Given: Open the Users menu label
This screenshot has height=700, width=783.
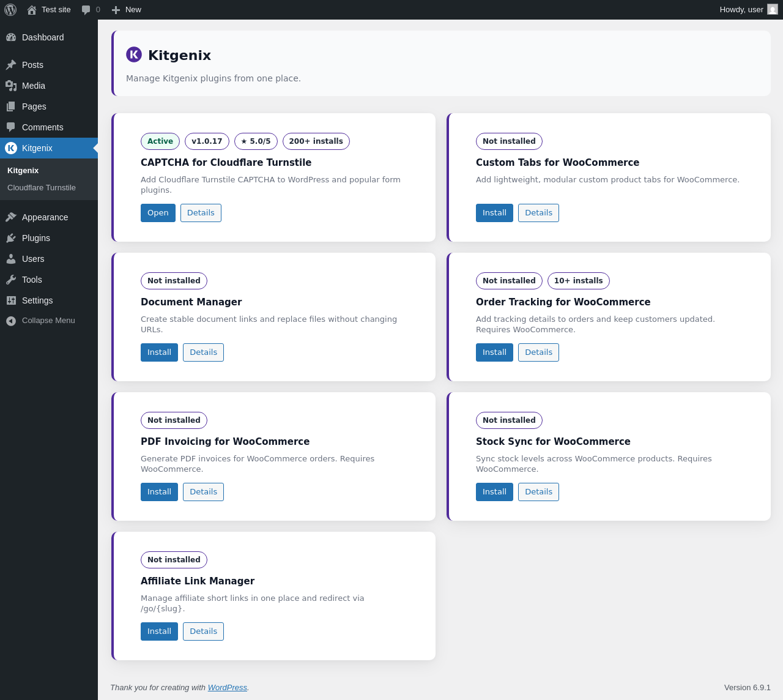Looking at the screenshot, I should pyautogui.click(x=33, y=259).
